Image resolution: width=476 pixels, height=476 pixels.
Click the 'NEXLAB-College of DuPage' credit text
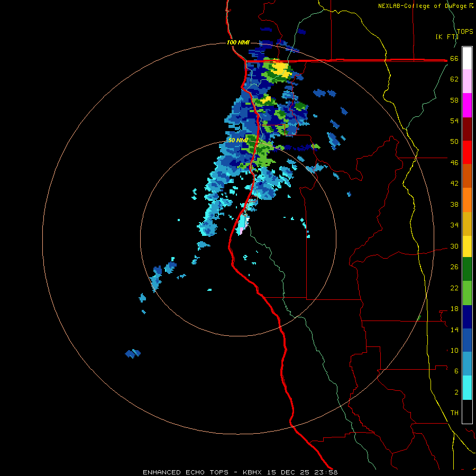(423, 6)
